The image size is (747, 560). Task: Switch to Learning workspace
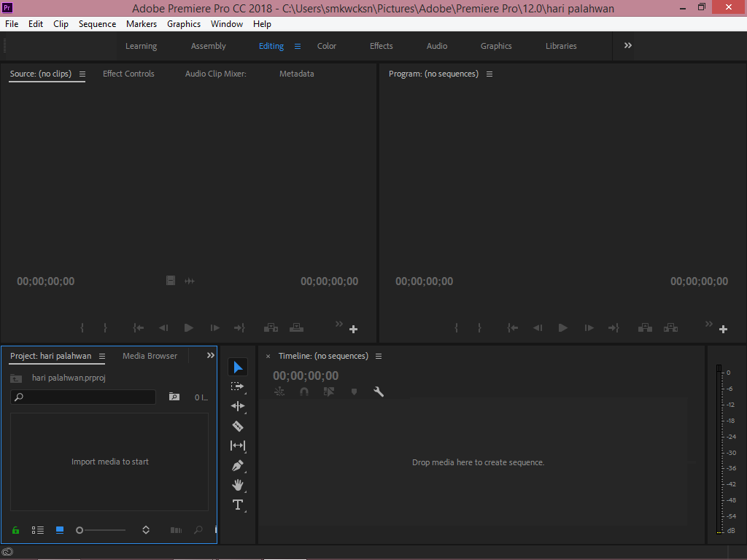point(141,46)
